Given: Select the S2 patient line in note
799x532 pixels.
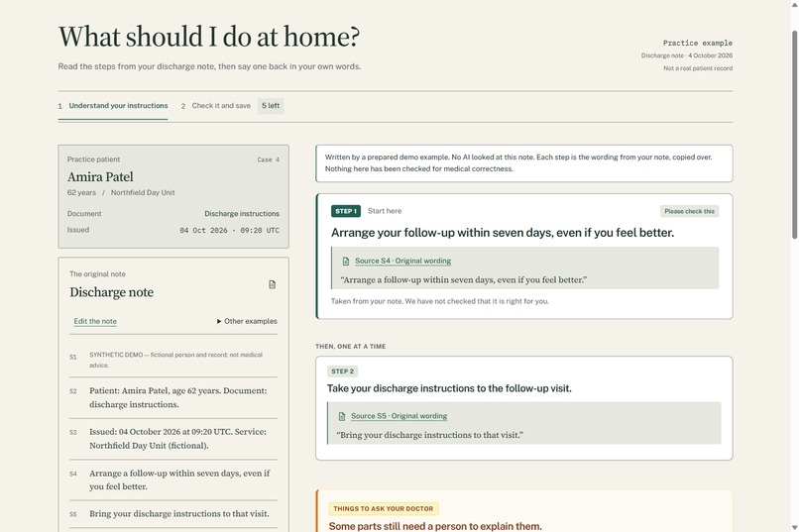Looking at the screenshot, I should (173, 397).
